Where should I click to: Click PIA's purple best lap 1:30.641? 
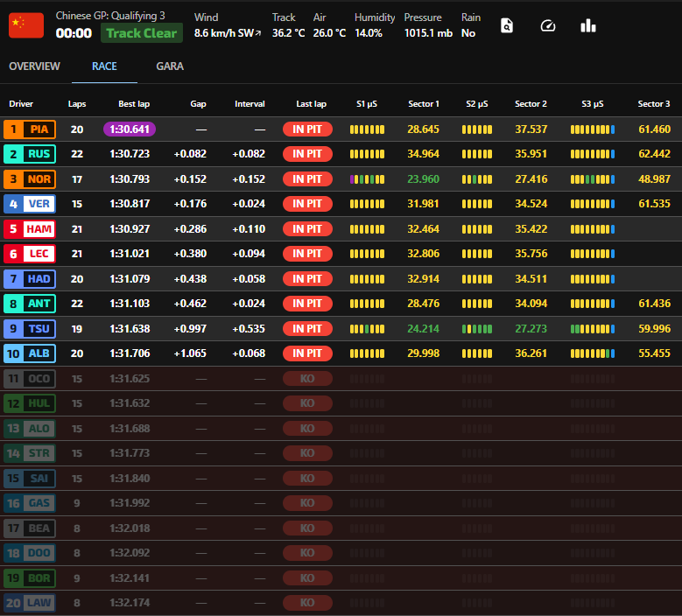pos(130,129)
